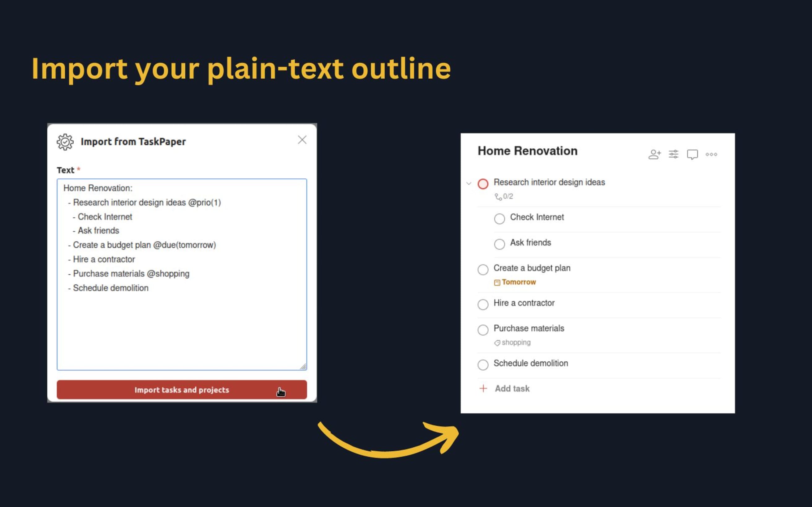Toggle the circle checkbox for Hire a contractor
Viewport: 812px width, 507px height.
[x=483, y=303]
